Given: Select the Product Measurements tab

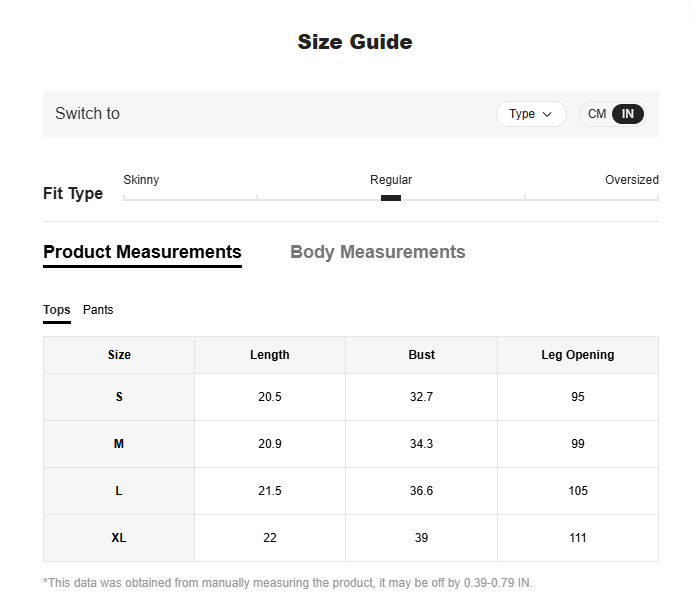Looking at the screenshot, I should 143,254.
